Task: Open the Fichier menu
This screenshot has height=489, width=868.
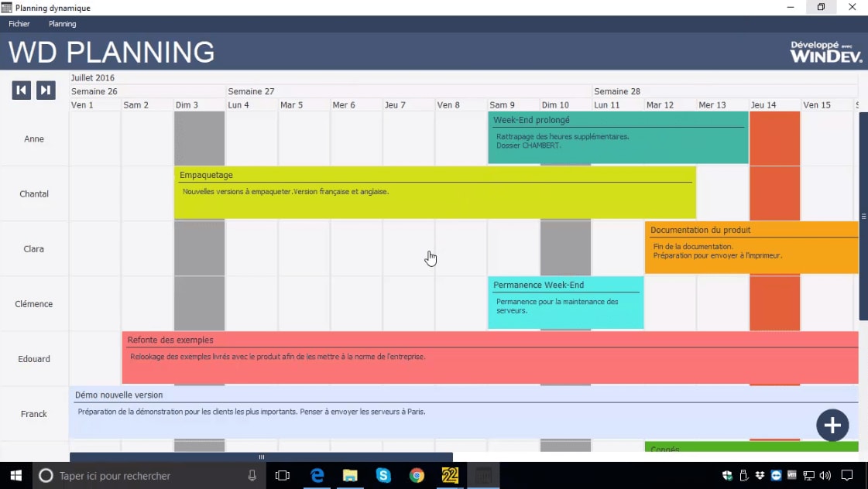Action: pos(19,23)
